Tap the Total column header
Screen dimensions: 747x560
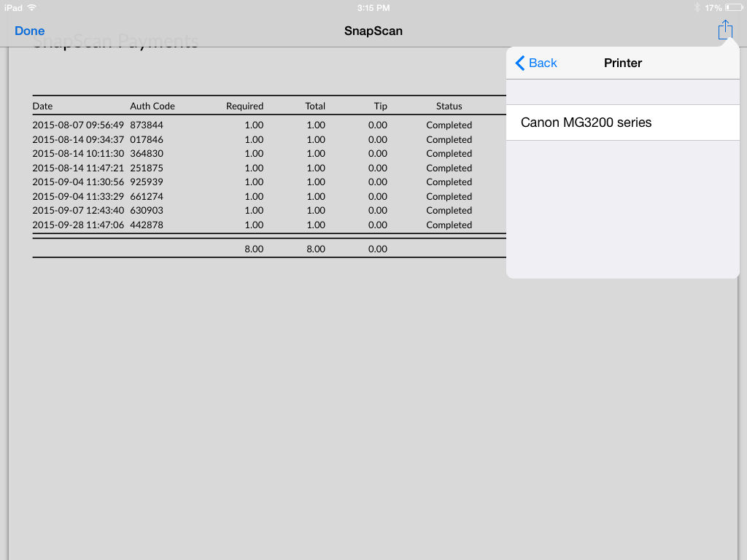[315, 106]
